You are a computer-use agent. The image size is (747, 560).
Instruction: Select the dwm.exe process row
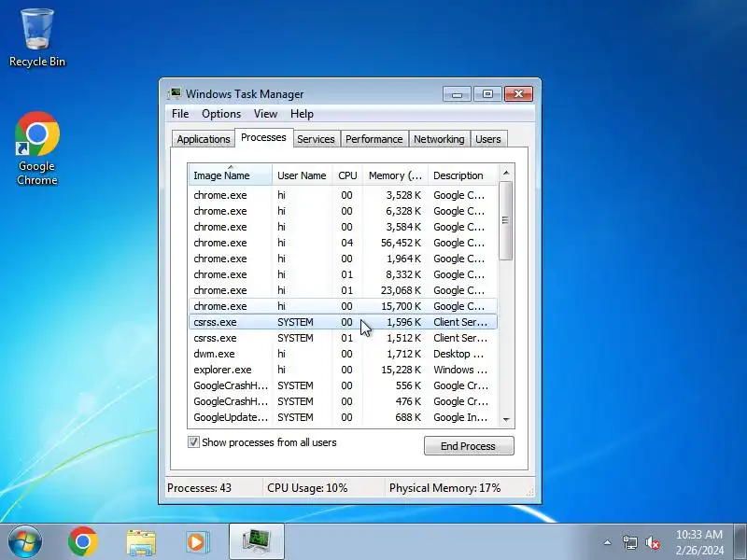pyautogui.click(x=343, y=354)
